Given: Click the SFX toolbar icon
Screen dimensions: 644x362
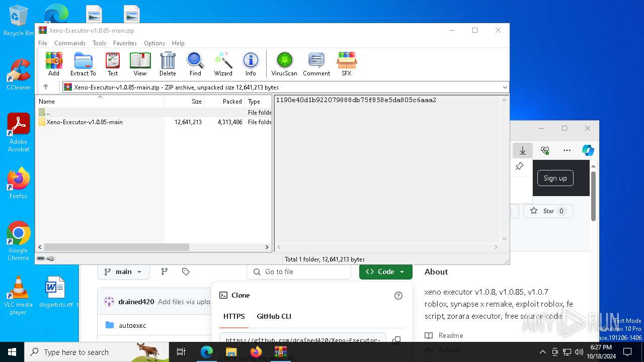Looking at the screenshot, I should click(x=347, y=64).
